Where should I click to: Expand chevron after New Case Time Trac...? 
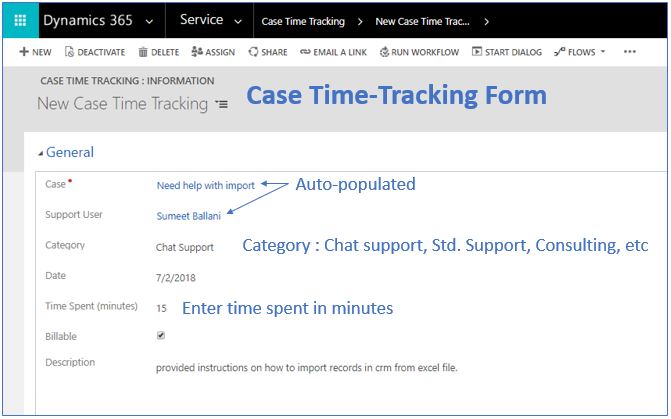coord(487,21)
